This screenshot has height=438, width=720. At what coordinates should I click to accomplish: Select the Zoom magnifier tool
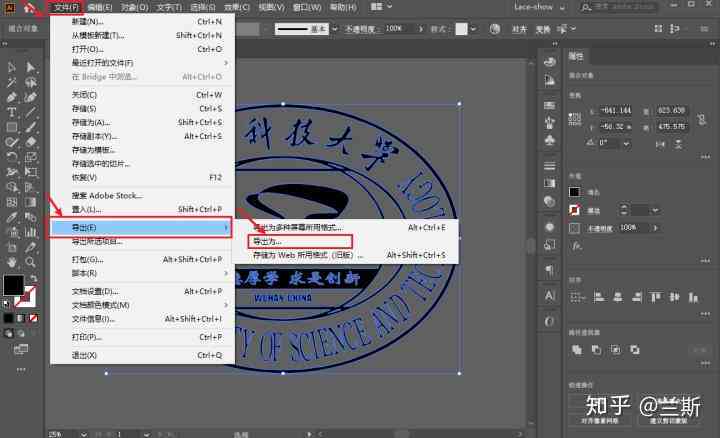click(31, 262)
